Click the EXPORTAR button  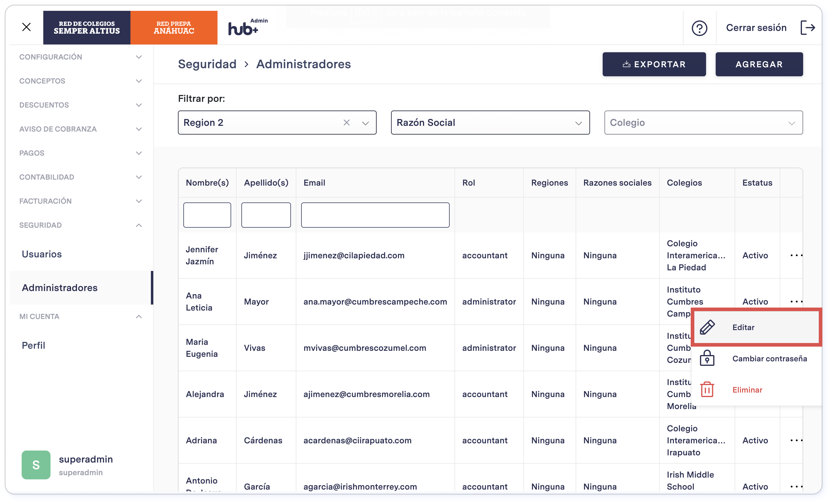[x=654, y=64]
